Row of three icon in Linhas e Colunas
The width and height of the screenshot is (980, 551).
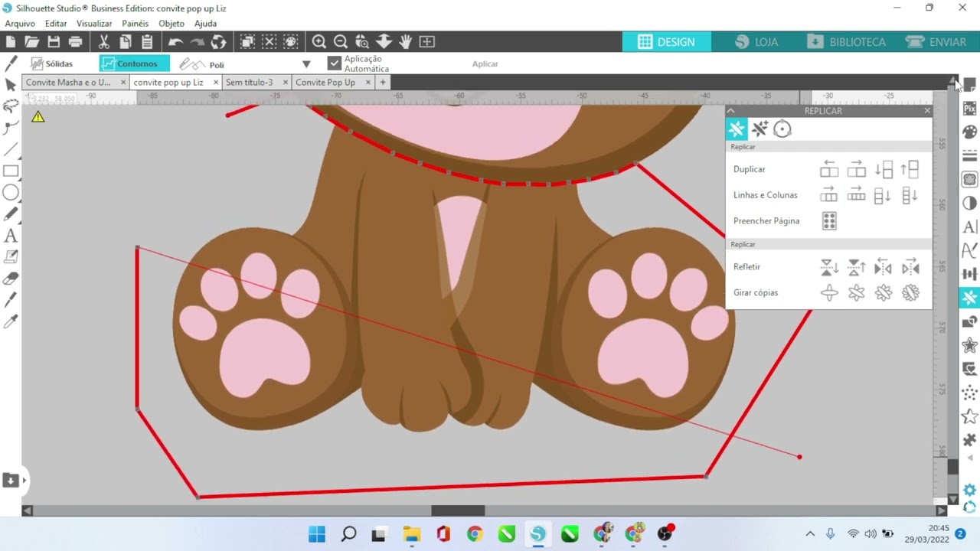(829, 195)
